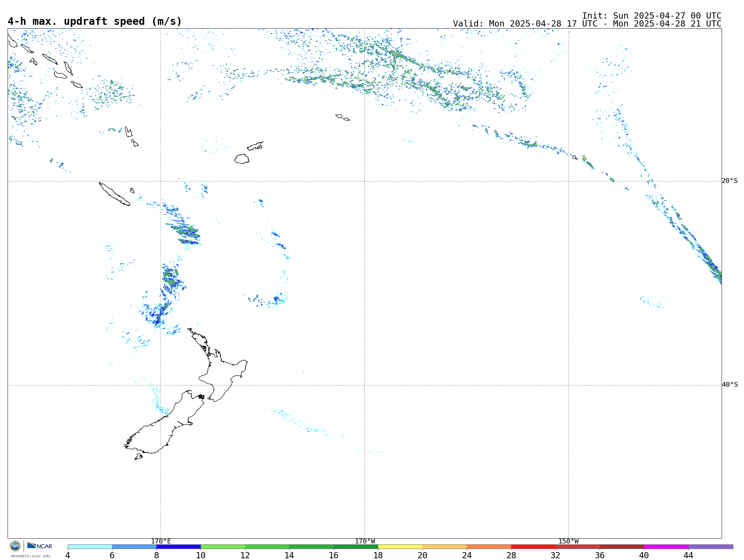Click the colorbar tick label 44

[x=688, y=556]
